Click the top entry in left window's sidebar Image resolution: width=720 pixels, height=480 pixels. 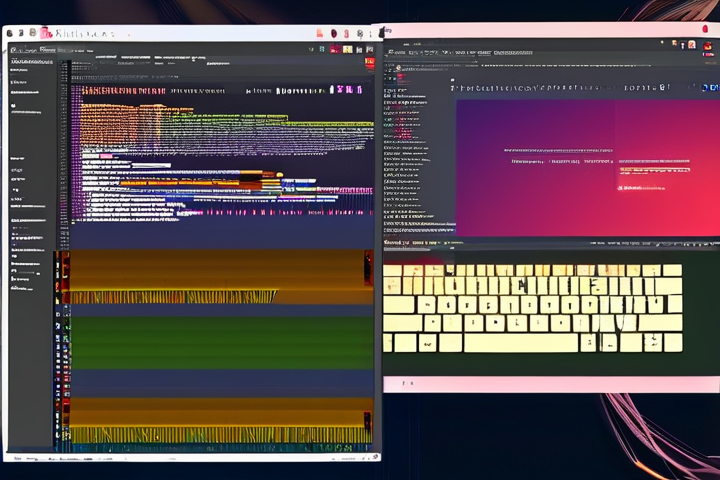coord(30,62)
